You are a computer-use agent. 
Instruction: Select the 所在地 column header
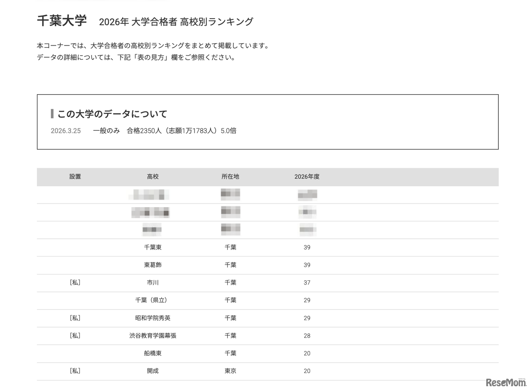point(230,176)
